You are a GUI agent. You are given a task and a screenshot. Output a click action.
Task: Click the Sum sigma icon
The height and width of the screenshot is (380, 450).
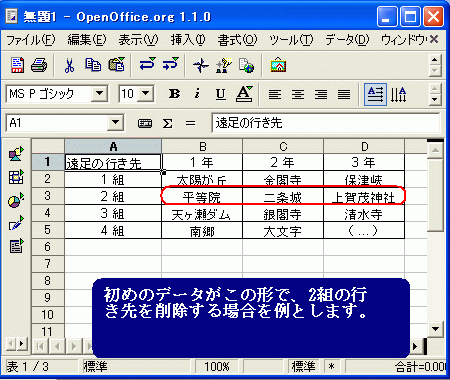pos(168,124)
